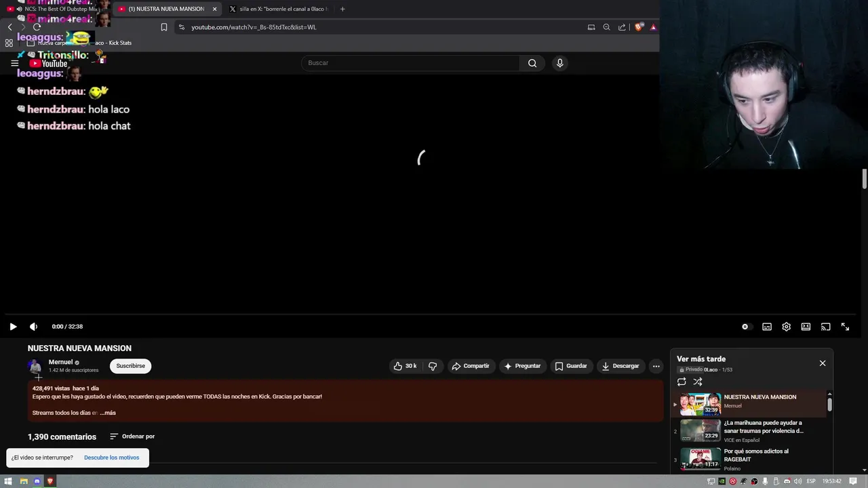
Task: Switch to the silla en X tab
Action: pyautogui.click(x=279, y=9)
